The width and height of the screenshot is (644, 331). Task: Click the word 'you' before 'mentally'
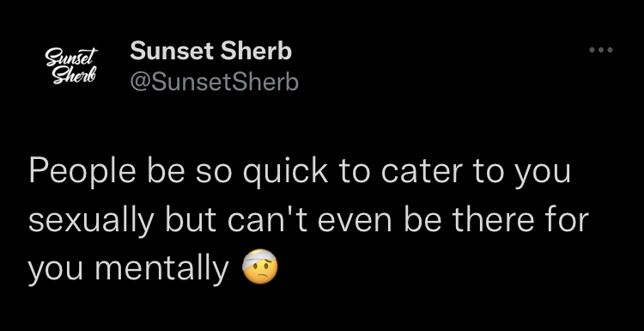pos(56,272)
